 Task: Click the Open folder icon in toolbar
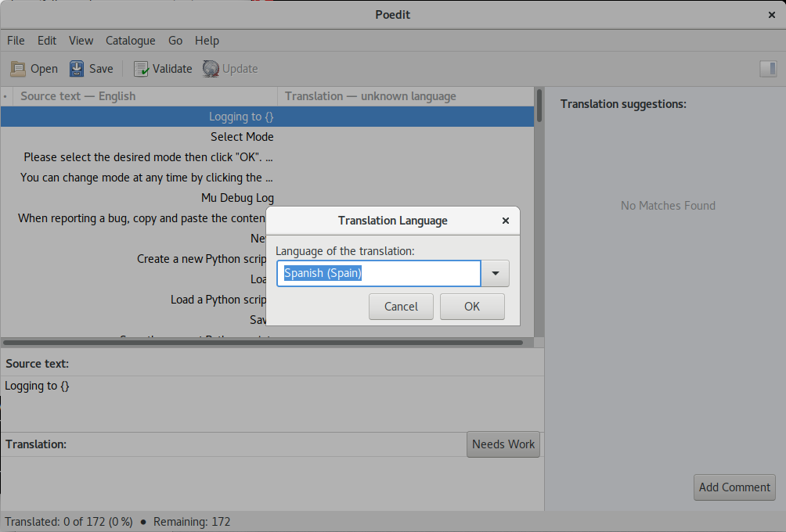click(x=18, y=69)
